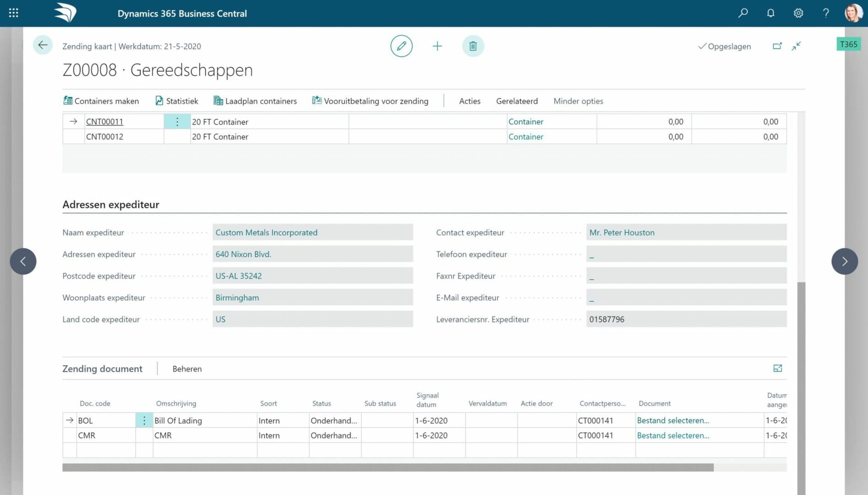The width and height of the screenshot is (868, 495).
Task: Go to next record chevron
Action: [x=844, y=262]
